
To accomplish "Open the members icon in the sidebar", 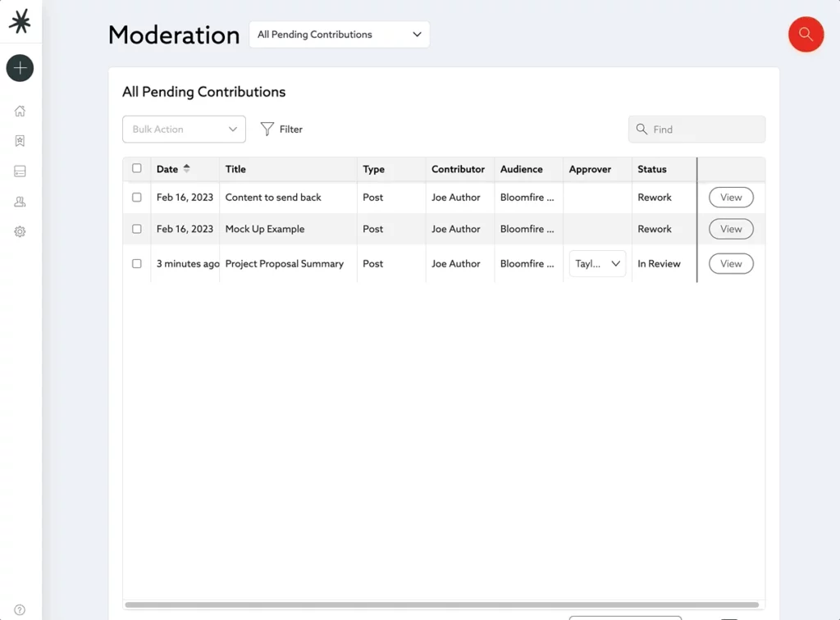I will click(19, 202).
